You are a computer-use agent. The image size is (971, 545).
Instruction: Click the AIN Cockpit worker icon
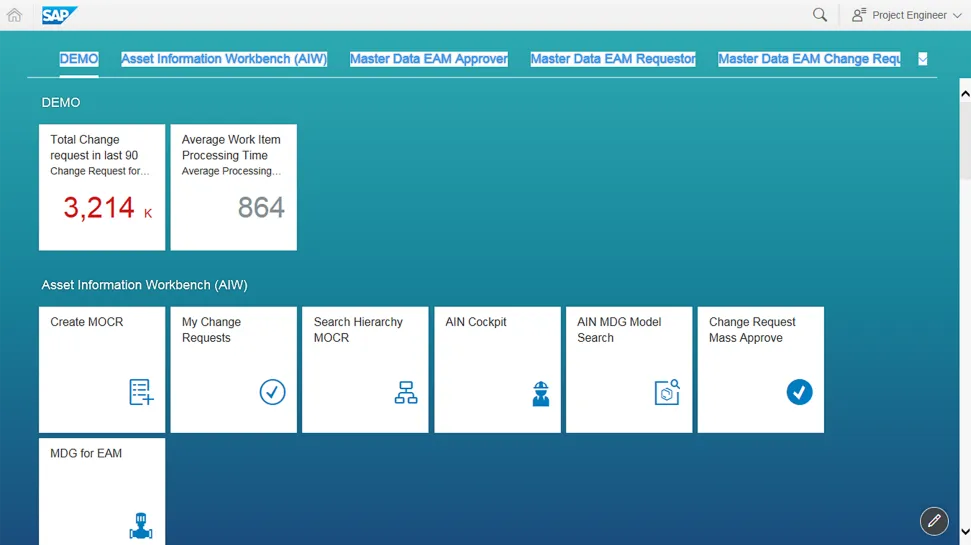(540, 393)
